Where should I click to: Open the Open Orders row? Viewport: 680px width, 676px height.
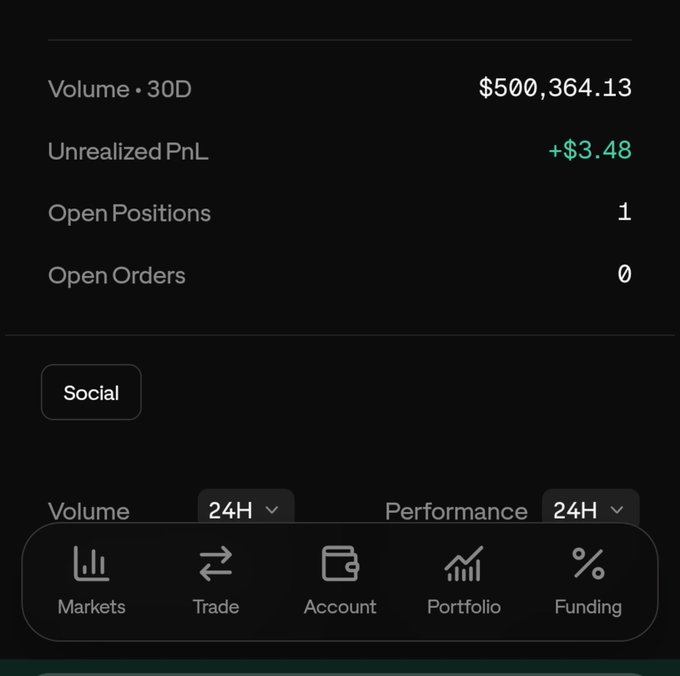pyautogui.click(x=340, y=275)
